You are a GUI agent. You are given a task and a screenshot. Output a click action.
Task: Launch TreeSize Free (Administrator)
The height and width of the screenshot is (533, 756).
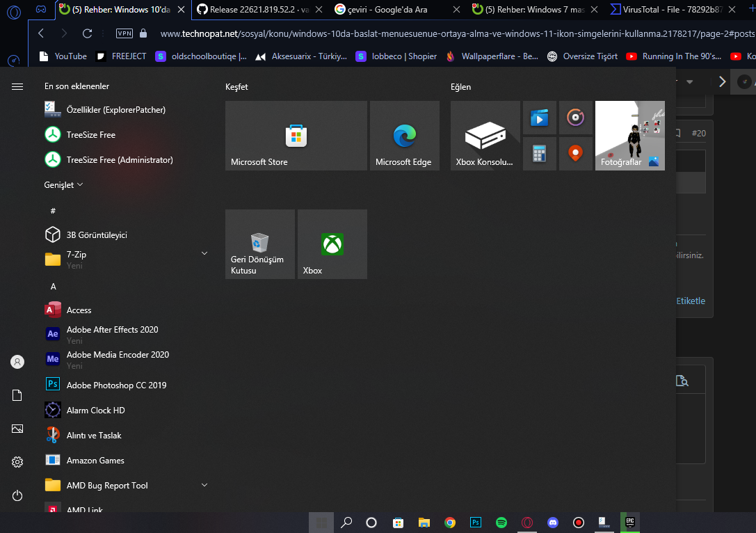(125, 159)
